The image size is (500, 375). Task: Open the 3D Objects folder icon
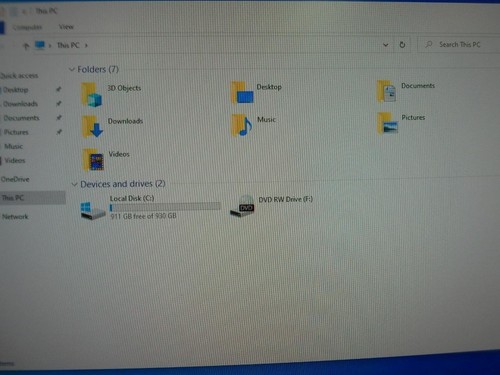tap(91, 95)
